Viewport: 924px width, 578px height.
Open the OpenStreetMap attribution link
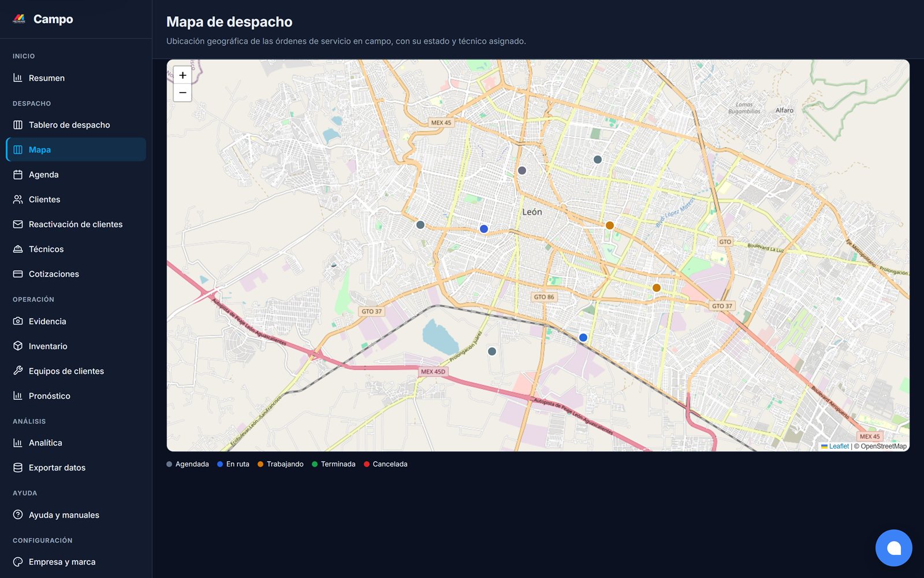click(x=884, y=446)
